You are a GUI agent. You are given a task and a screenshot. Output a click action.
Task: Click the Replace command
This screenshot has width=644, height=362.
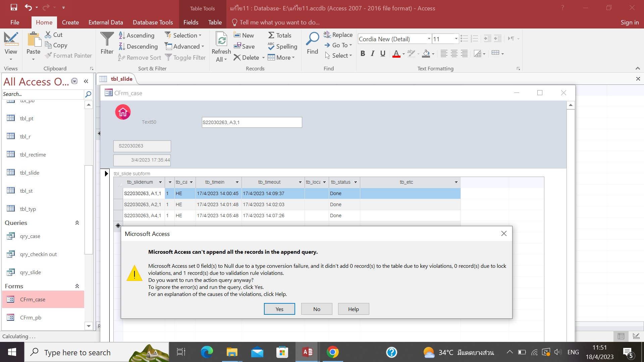click(x=338, y=35)
